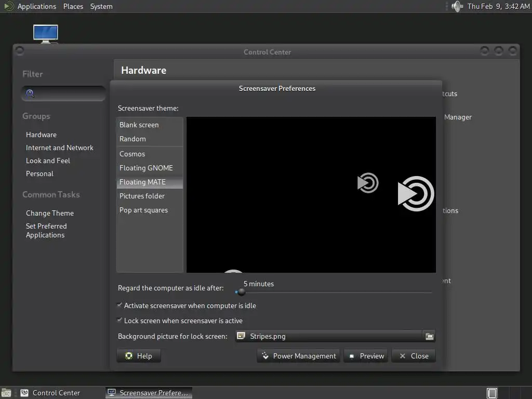
Task: Go to the Hardware group
Action: click(42, 135)
